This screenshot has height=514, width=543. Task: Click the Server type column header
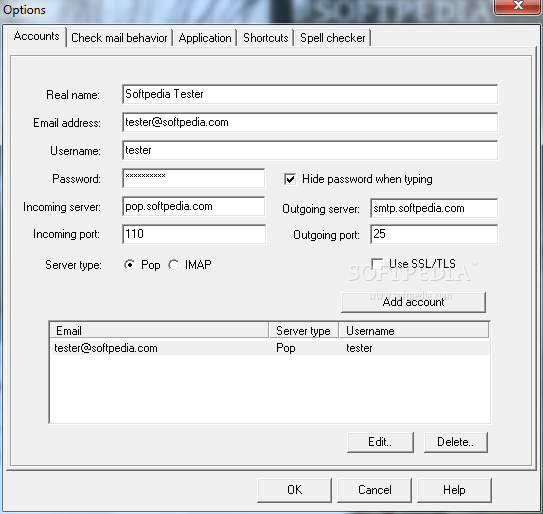[x=304, y=330]
